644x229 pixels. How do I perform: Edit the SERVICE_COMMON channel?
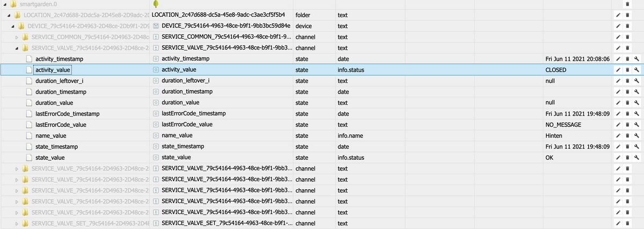tap(618, 37)
